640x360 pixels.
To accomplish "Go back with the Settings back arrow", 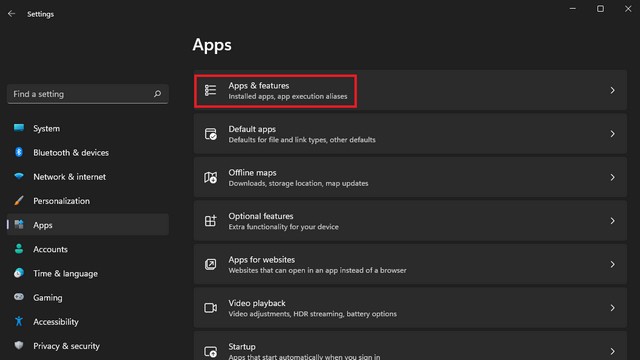I will [11, 14].
